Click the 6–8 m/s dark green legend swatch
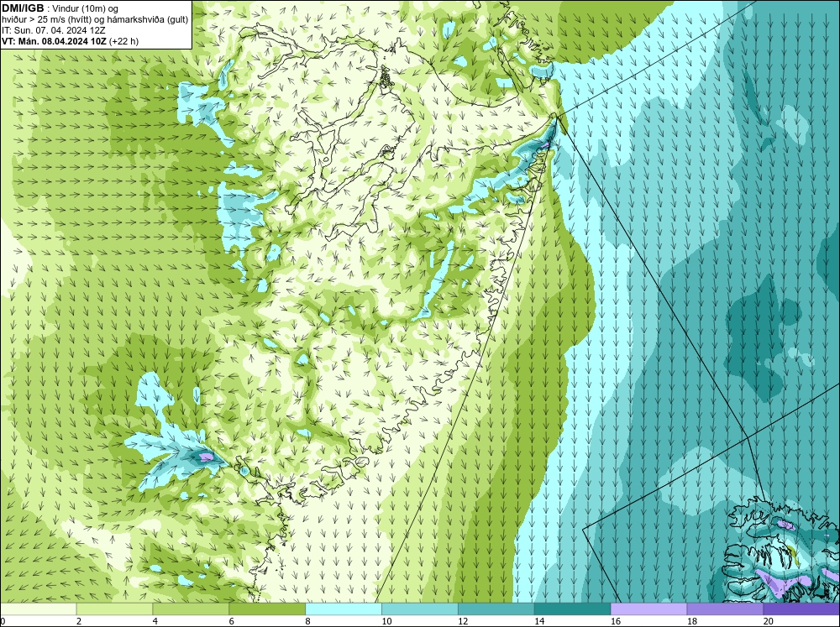The image size is (840, 627). pos(267,609)
